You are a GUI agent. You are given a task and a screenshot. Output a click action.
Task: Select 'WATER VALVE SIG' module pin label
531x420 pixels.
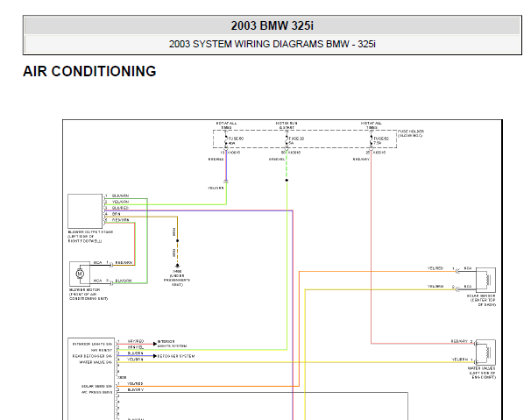pyautogui.click(x=96, y=362)
